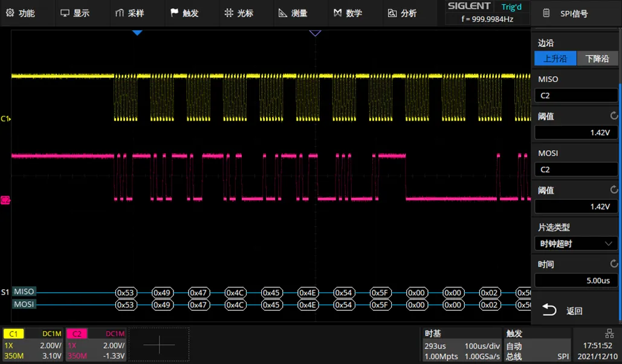Open the 功能 utility menu
This screenshot has width=622, height=364.
pos(20,13)
